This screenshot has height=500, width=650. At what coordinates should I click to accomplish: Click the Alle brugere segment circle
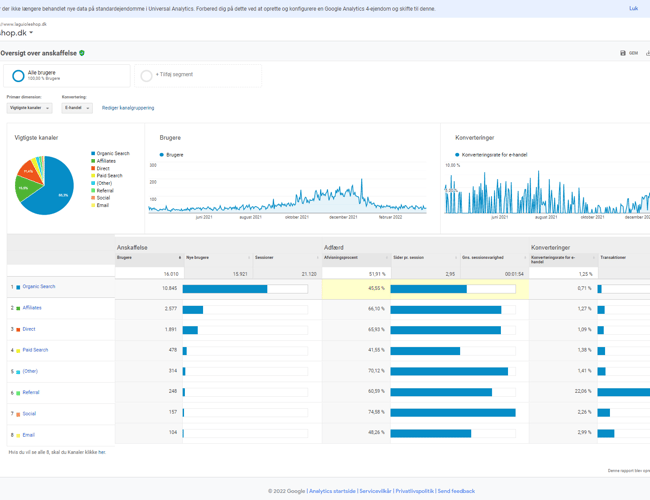tap(18, 75)
